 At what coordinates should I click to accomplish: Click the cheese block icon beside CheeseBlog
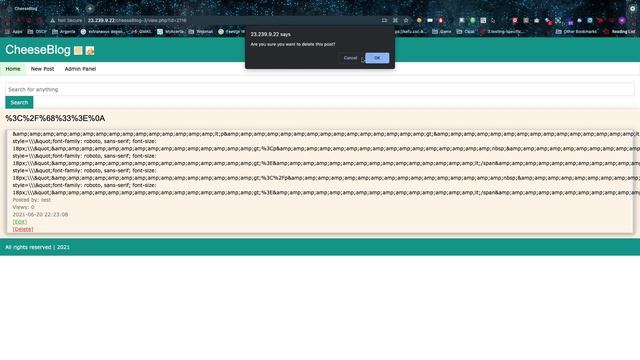[x=78, y=51]
